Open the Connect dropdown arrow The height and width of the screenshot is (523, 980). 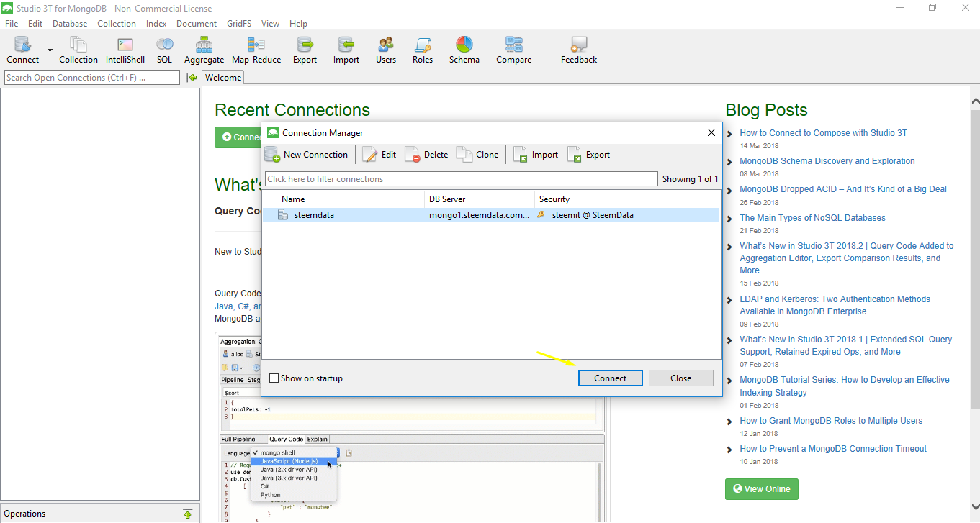[50, 50]
